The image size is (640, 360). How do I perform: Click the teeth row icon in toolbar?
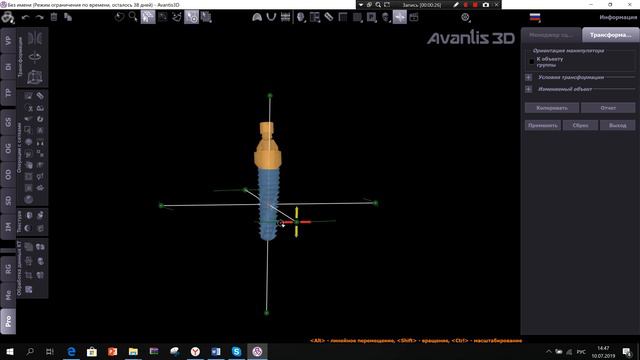pyautogui.click(x=285, y=17)
